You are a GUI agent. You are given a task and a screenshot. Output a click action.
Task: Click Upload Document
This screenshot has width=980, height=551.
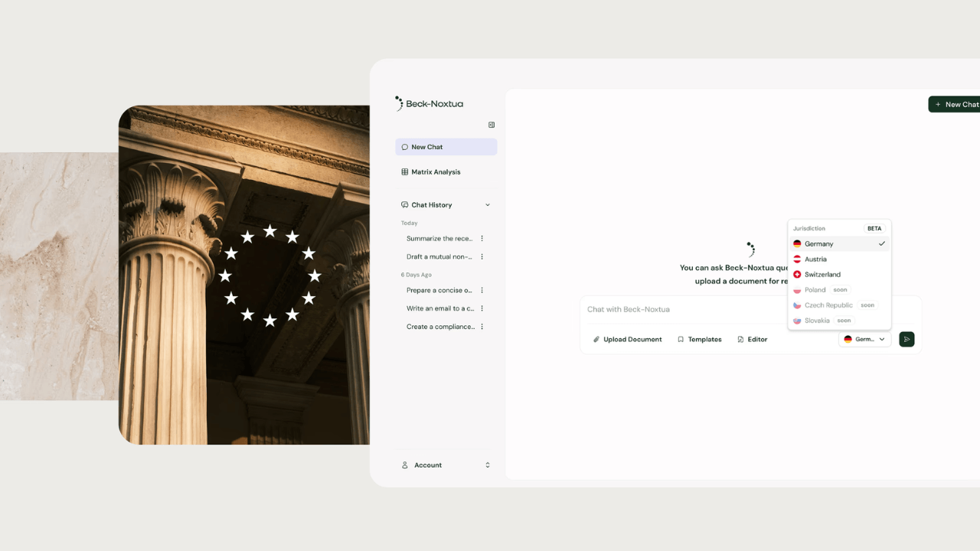click(632, 339)
